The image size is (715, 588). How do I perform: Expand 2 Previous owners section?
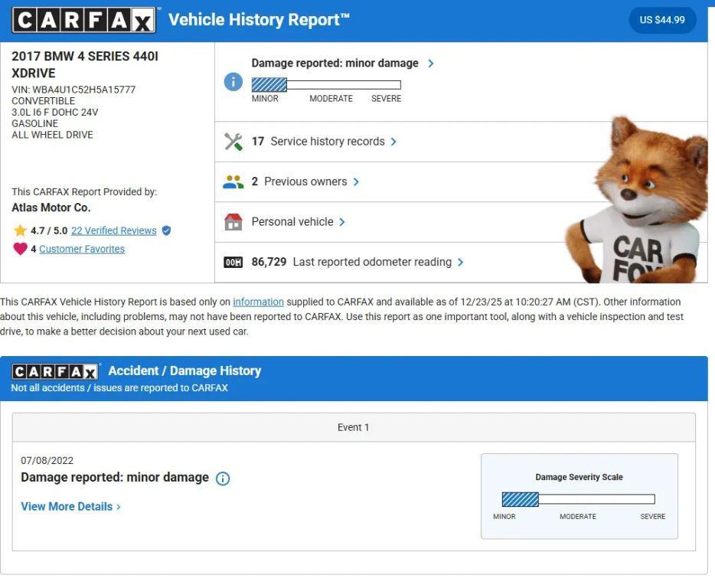305,182
